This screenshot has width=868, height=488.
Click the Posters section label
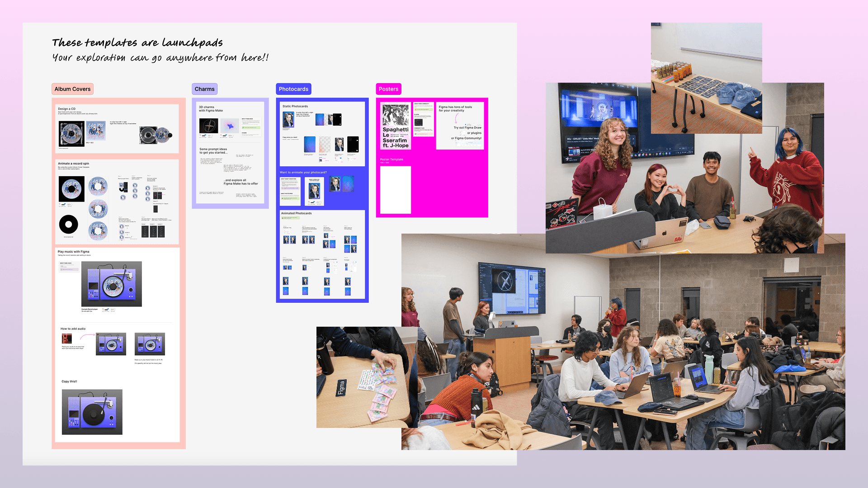(388, 89)
